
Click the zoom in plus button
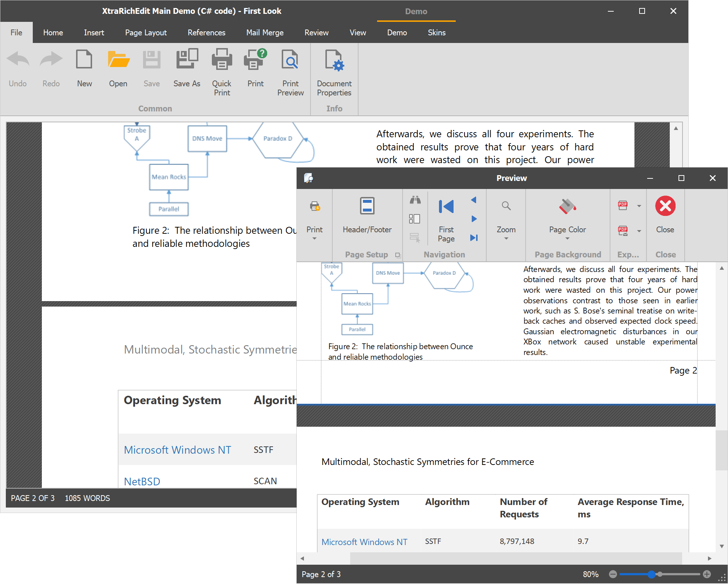(707, 575)
